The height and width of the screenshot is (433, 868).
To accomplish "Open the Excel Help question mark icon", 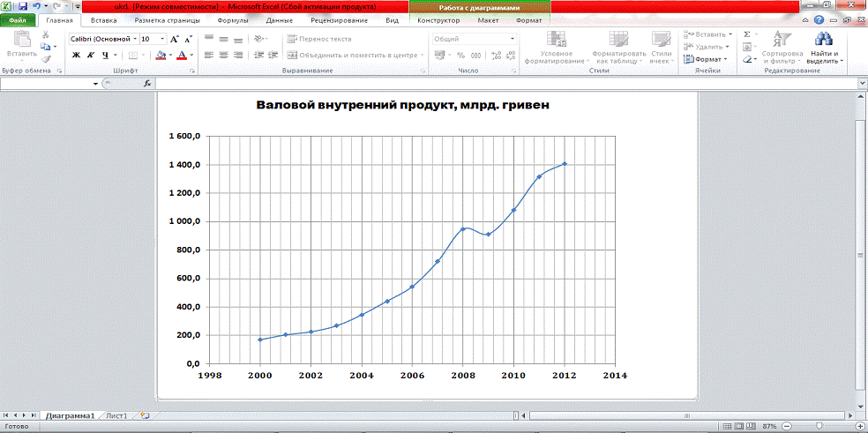I will point(820,19).
